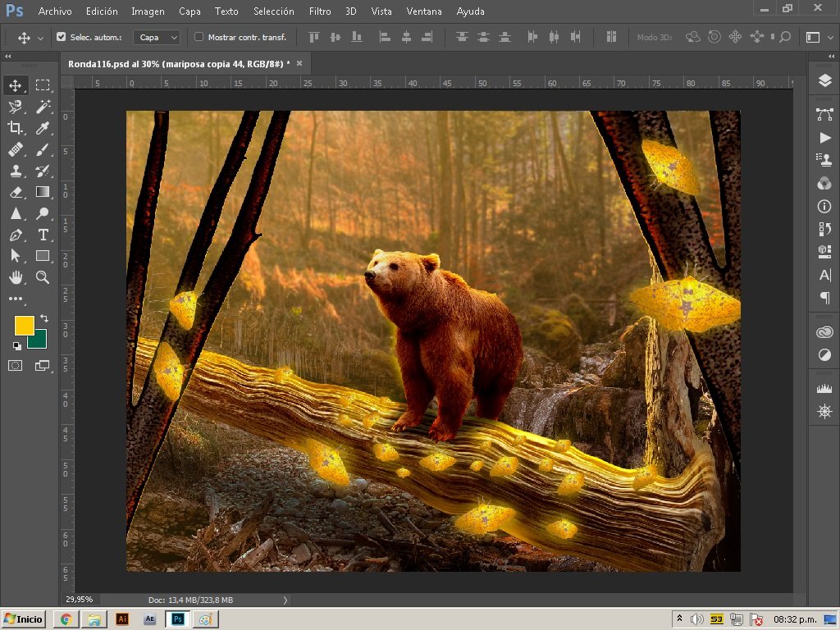Open the Filtro menu

[x=320, y=11]
